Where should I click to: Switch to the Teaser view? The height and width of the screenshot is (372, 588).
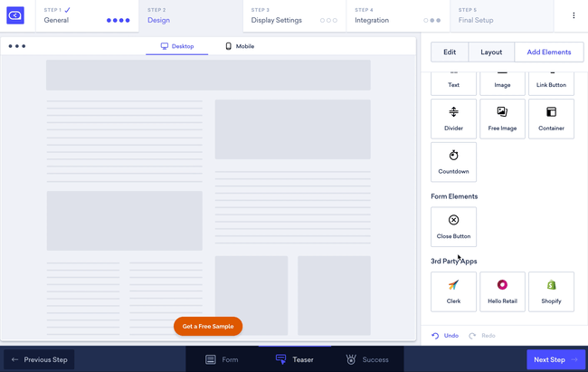294,359
